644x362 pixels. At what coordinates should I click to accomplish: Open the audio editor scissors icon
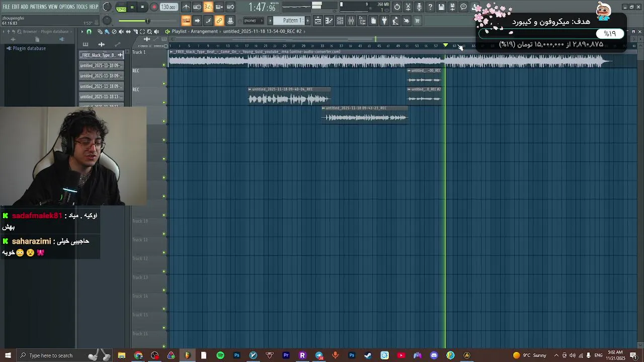point(408,7)
